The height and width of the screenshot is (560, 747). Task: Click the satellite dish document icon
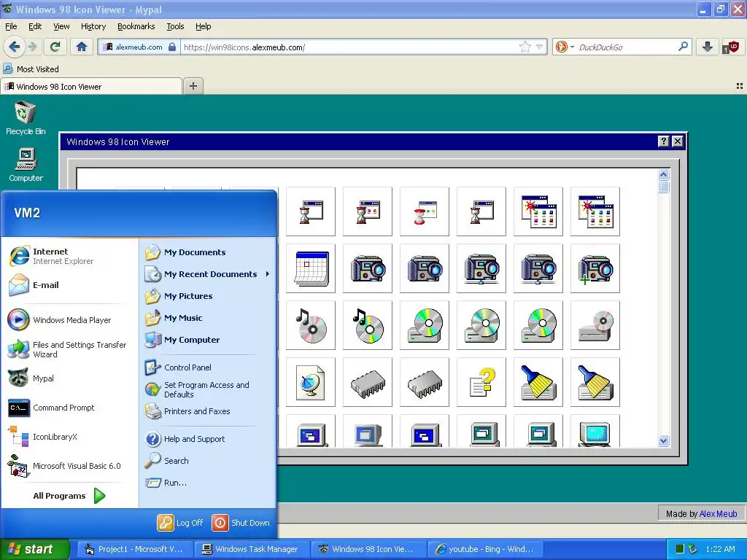point(311,382)
